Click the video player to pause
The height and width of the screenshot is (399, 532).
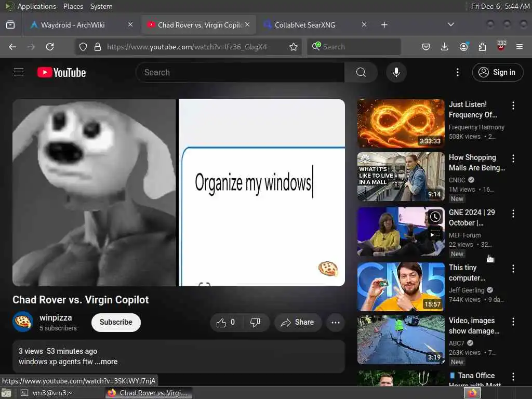tap(179, 193)
